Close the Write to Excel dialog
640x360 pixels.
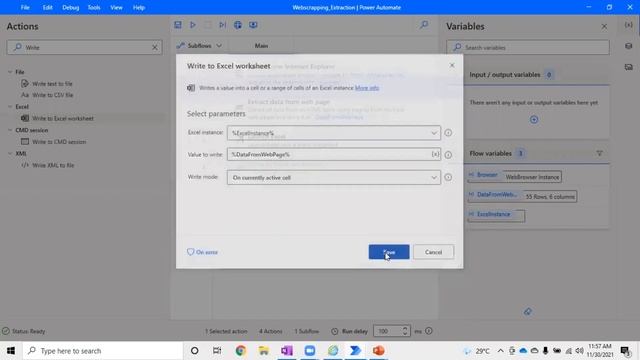[452, 65]
